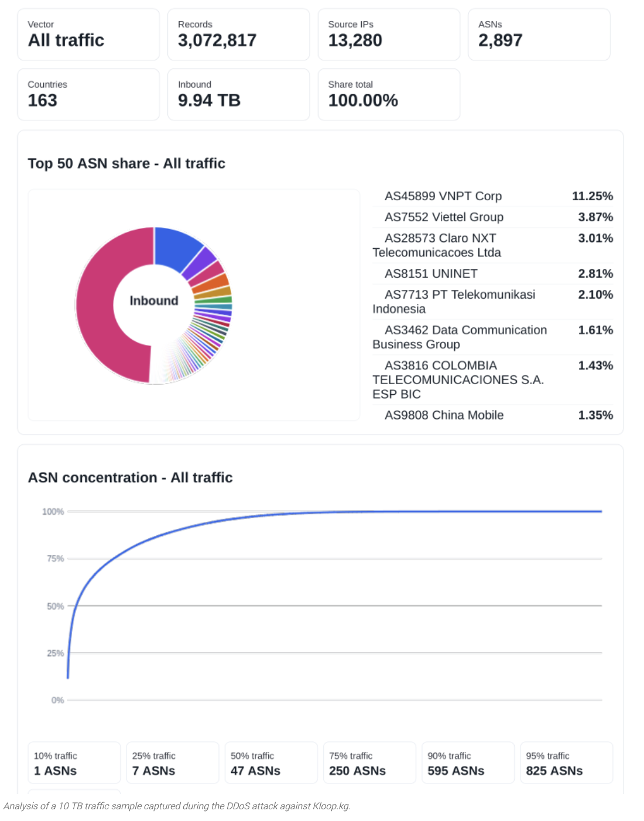Click the Share total 100.00% card
This screenshot has width=644, height=821.
[389, 95]
